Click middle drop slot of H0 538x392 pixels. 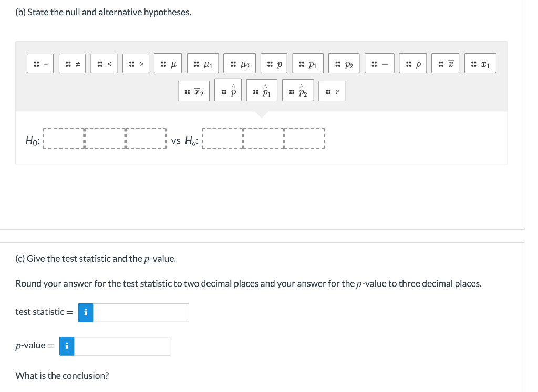[x=105, y=139]
